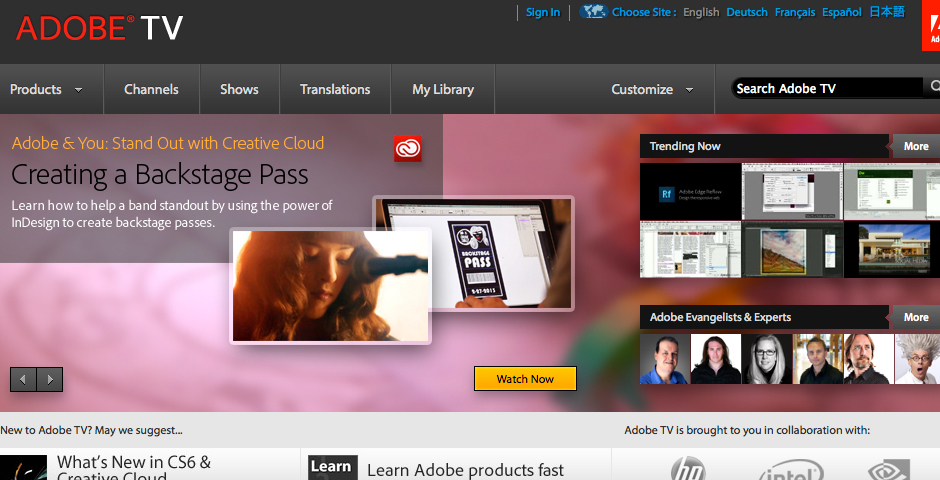This screenshot has height=480, width=940.
Task: Open the Customize dropdown menu
Action: click(652, 89)
